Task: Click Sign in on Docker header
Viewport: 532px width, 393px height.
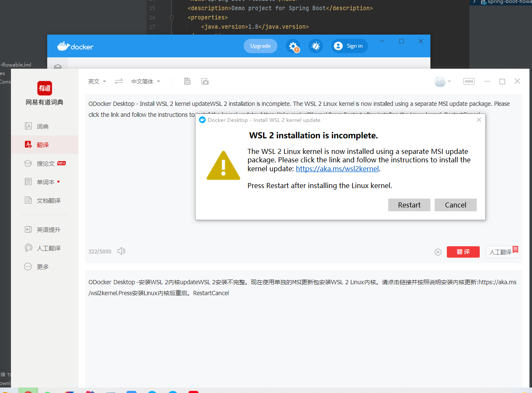Action: tap(349, 46)
